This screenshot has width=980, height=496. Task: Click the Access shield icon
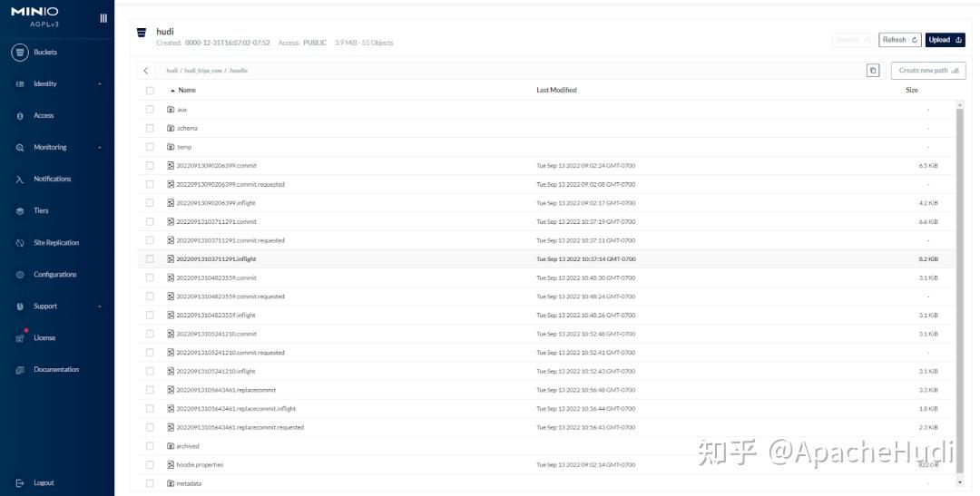20,115
